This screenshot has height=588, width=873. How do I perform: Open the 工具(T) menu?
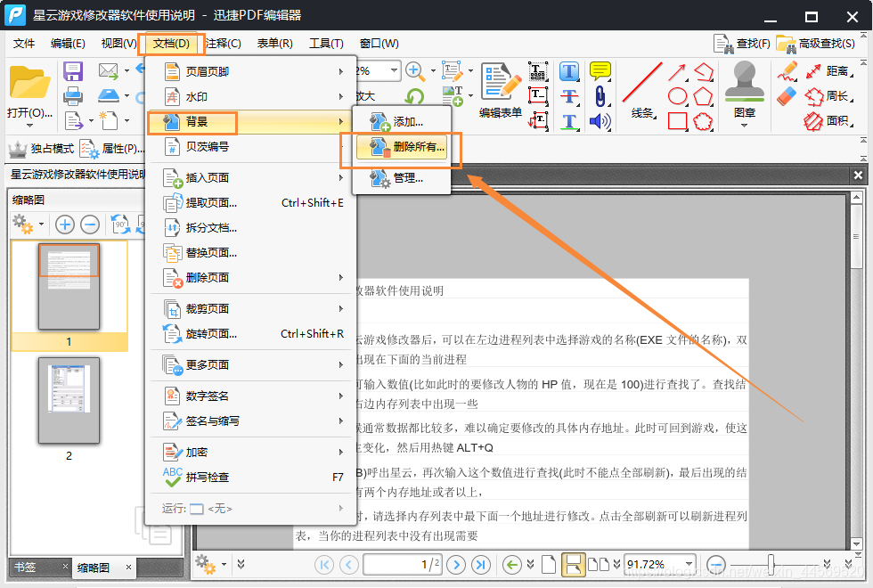[x=327, y=44]
